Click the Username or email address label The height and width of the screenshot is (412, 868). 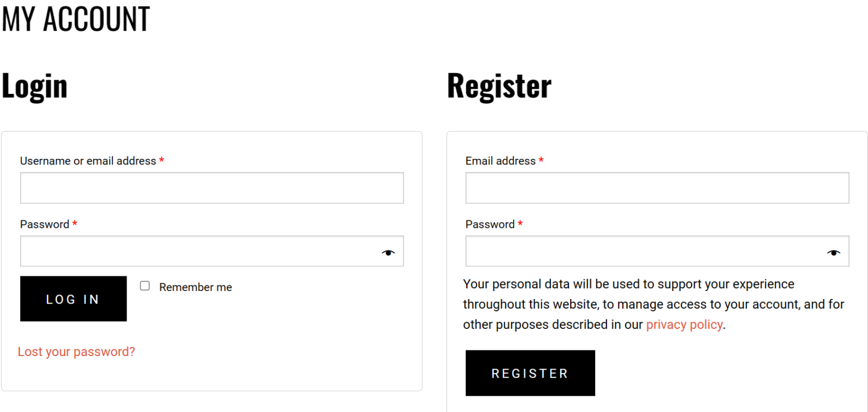pyautogui.click(x=88, y=161)
